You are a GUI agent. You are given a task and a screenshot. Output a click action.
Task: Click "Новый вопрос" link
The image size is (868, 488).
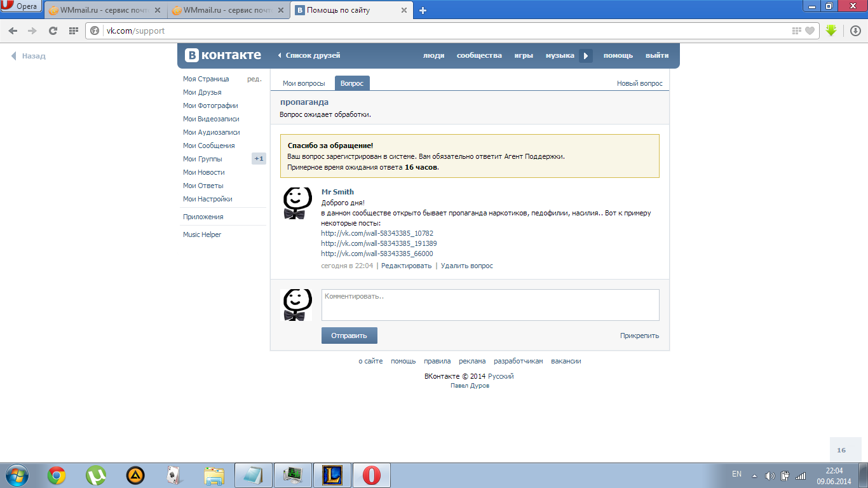click(639, 83)
